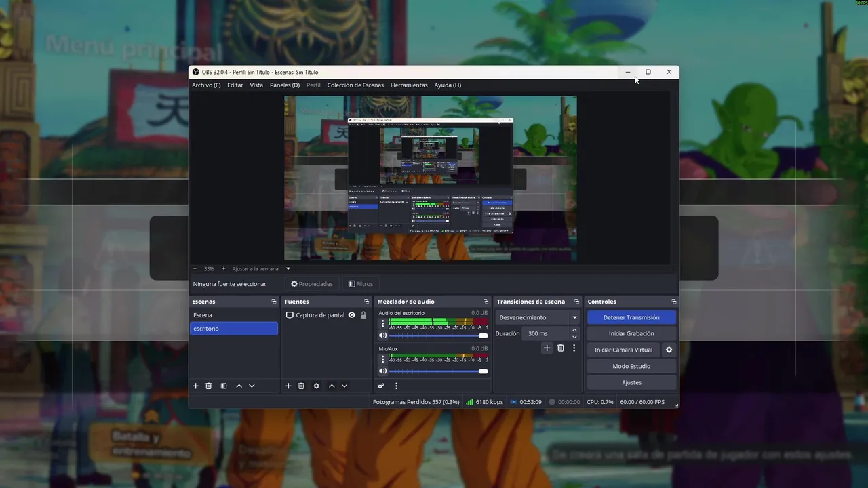Open source properties gear in Fuentes toolbar

(x=316, y=386)
